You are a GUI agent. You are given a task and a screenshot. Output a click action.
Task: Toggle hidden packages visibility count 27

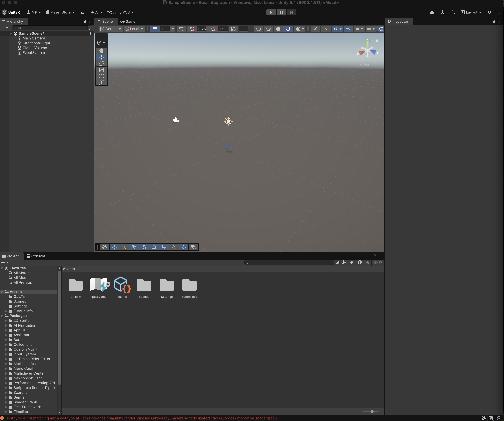378,263
